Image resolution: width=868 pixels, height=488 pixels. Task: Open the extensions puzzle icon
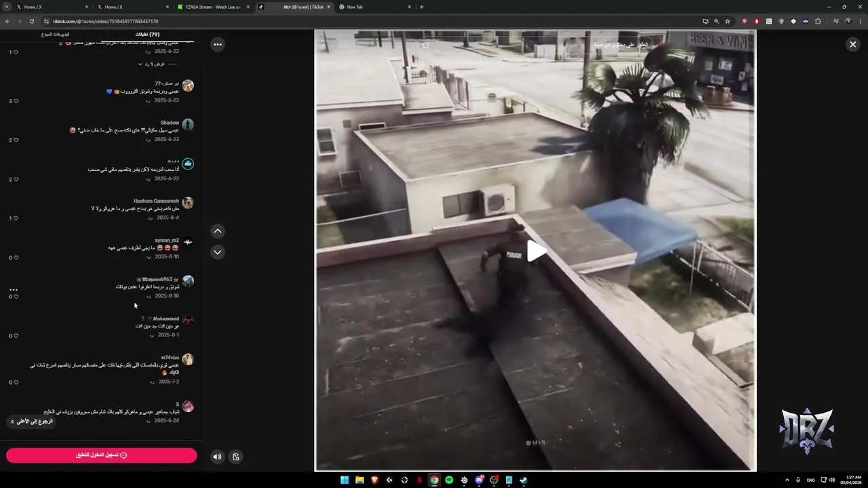pyautogui.click(x=818, y=21)
